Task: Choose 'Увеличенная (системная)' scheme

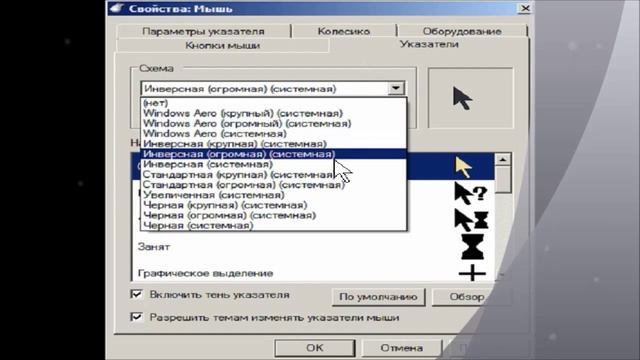Action: (273, 195)
